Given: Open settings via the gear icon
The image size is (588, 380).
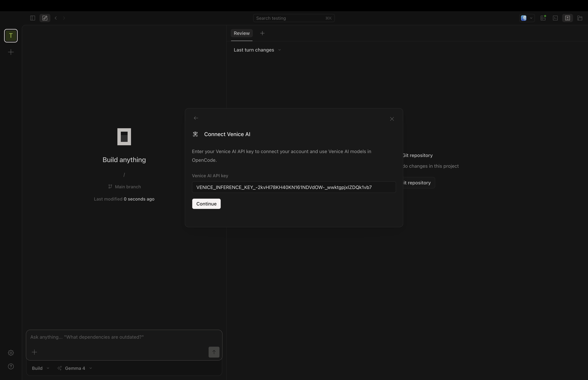Looking at the screenshot, I should click(x=11, y=353).
